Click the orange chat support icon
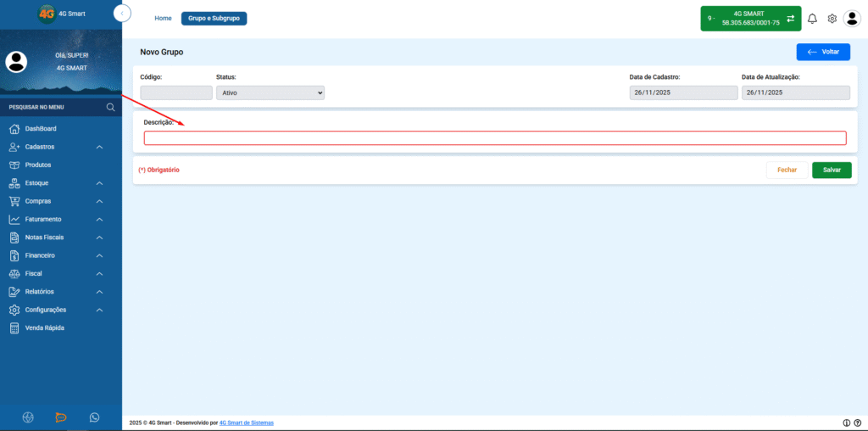Image resolution: width=868 pixels, height=431 pixels. pyautogui.click(x=61, y=417)
